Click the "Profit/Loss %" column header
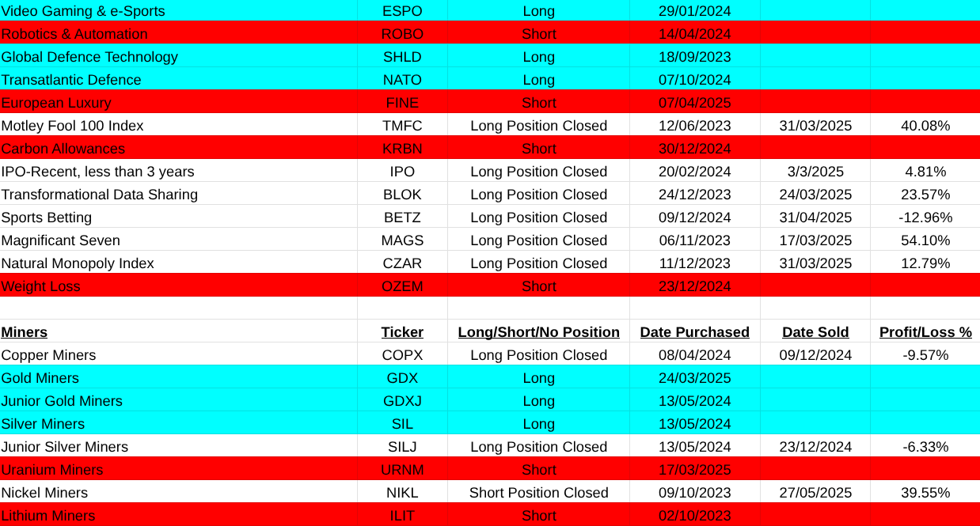Screen dimensions: 980x526 coord(925,332)
